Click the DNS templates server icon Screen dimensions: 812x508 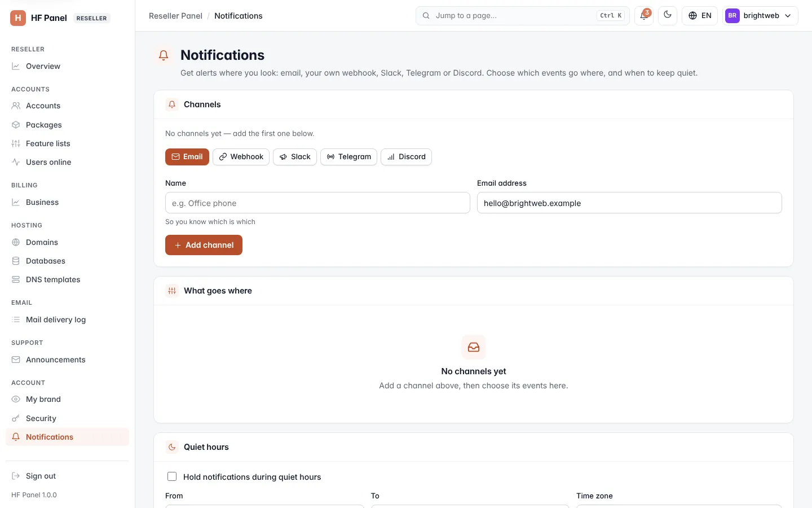click(16, 279)
